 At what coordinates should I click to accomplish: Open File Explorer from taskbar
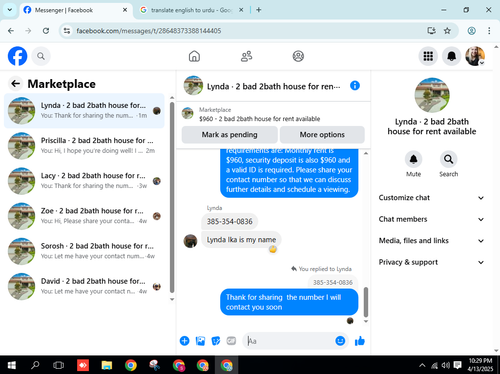coord(107,365)
